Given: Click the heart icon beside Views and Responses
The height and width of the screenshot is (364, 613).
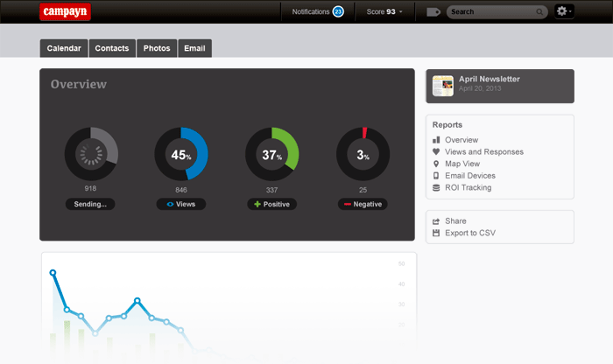Looking at the screenshot, I should click(436, 151).
